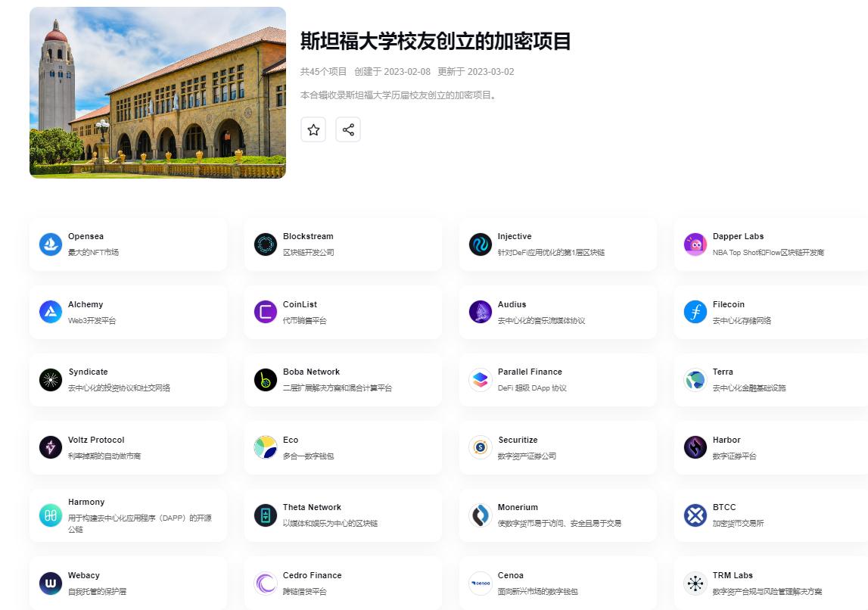This screenshot has height=610, width=868.
Task: Click the star favorite icon
Action: [x=313, y=129]
